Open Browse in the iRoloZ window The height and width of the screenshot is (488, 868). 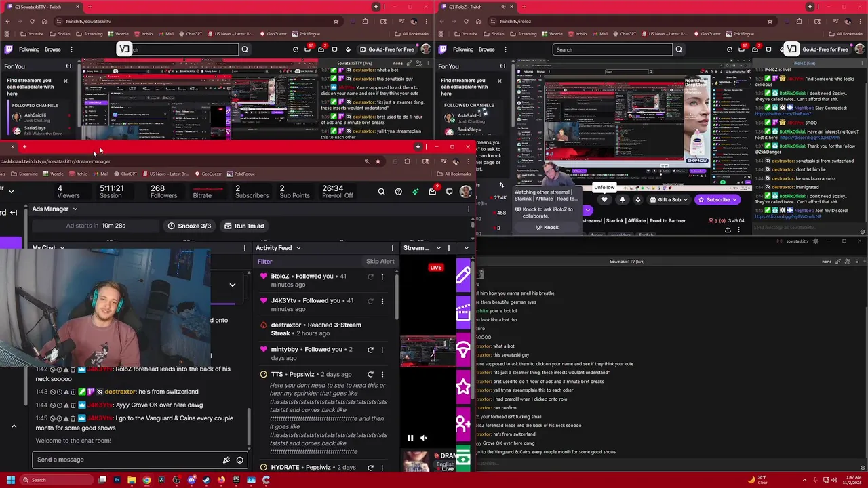(x=487, y=49)
